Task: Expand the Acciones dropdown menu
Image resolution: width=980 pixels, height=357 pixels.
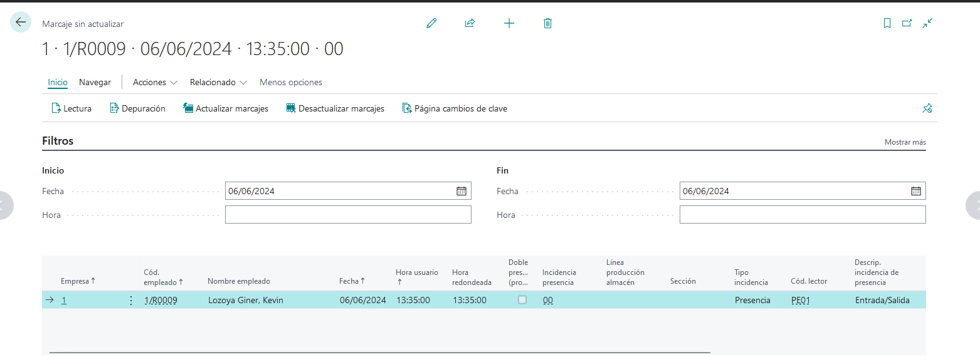Action: (155, 83)
